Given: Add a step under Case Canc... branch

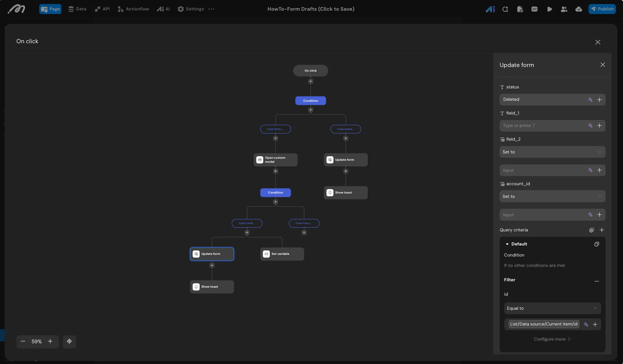Looking at the screenshot, I should (x=304, y=232).
